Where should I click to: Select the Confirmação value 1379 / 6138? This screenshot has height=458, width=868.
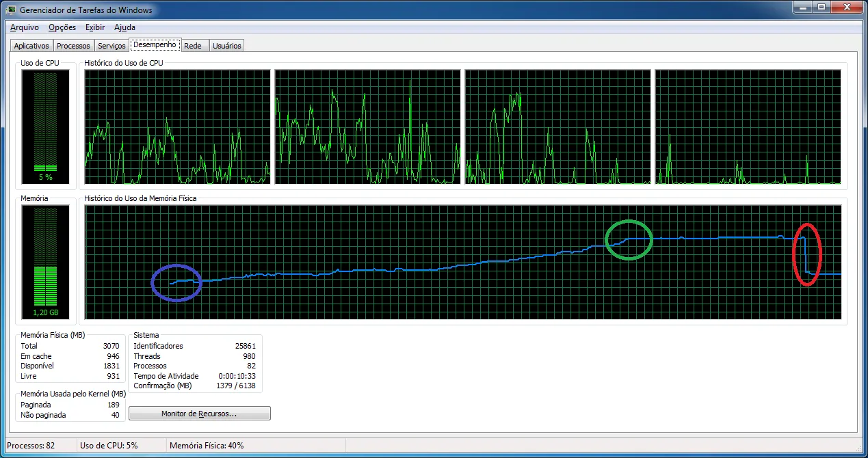pos(235,386)
